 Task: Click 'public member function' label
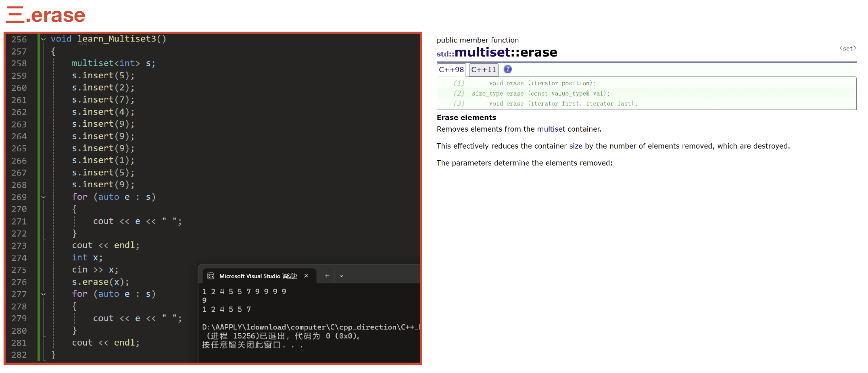(478, 40)
